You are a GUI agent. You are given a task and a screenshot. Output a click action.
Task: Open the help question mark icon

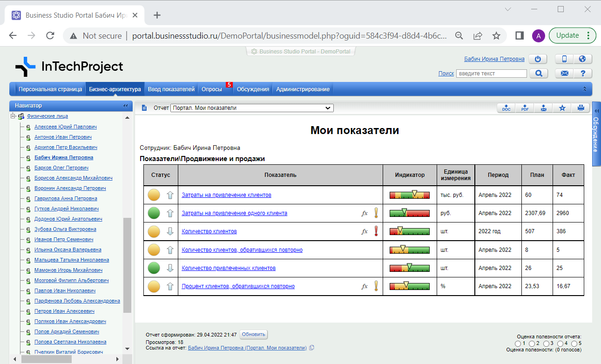pos(582,74)
